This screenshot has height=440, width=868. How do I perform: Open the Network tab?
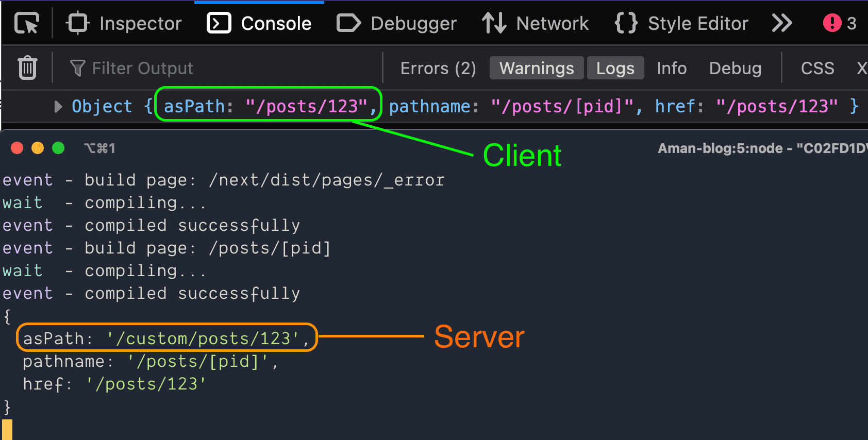click(535, 23)
